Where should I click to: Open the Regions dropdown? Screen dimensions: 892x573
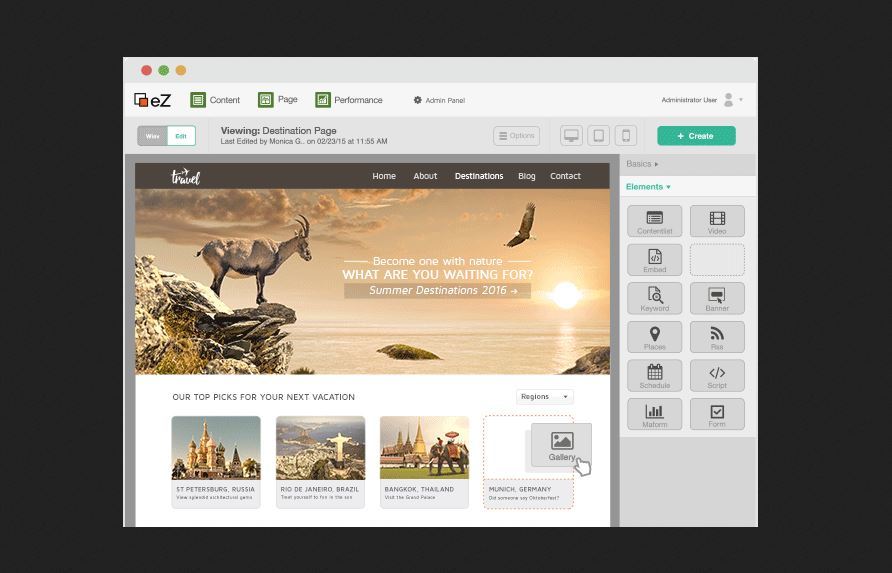(x=544, y=397)
